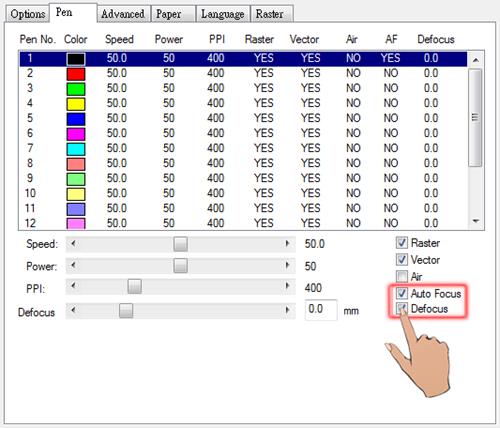Click the PPI slider right arrow
500x428 pixels.
coord(287,286)
